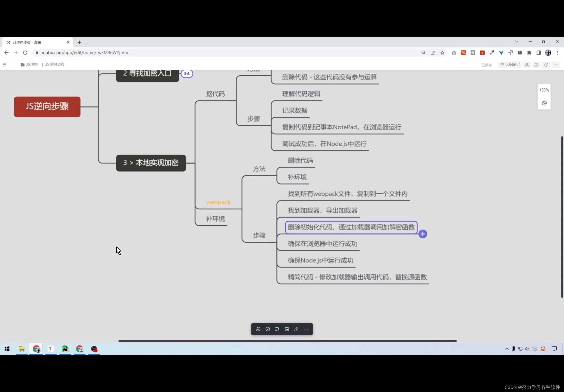The height and width of the screenshot is (392, 564).
Task: Click the 54 badge on寻找加密入口
Action: tap(186, 73)
